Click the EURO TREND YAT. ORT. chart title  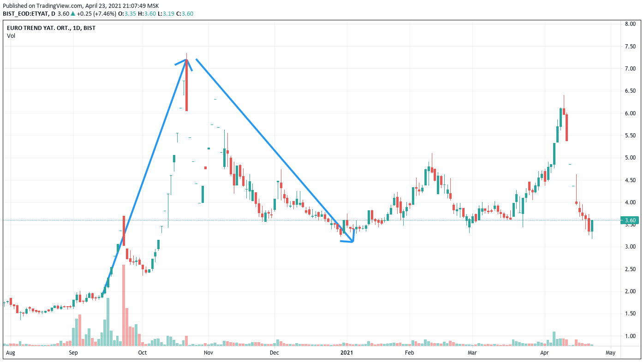pyautogui.click(x=51, y=28)
